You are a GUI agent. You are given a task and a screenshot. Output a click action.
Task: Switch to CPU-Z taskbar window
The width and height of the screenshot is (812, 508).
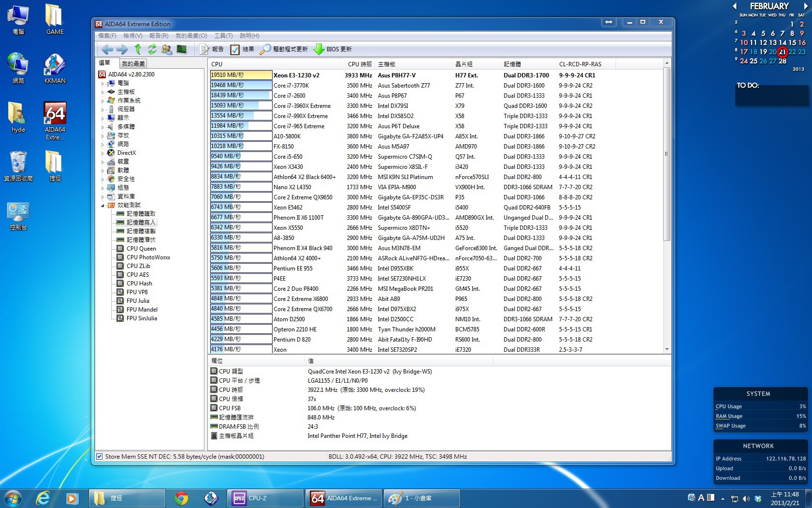click(x=265, y=498)
